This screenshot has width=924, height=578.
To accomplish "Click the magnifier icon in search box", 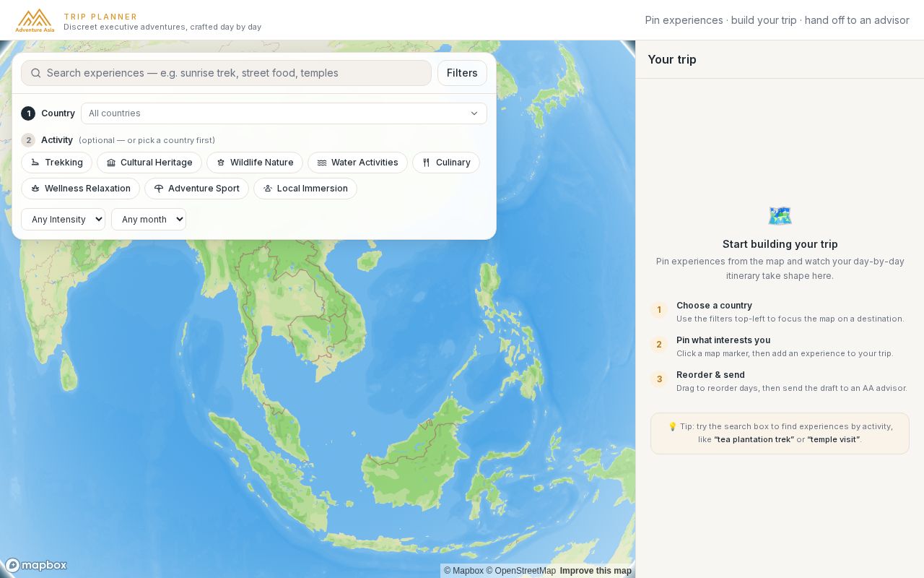I will 36,73.
